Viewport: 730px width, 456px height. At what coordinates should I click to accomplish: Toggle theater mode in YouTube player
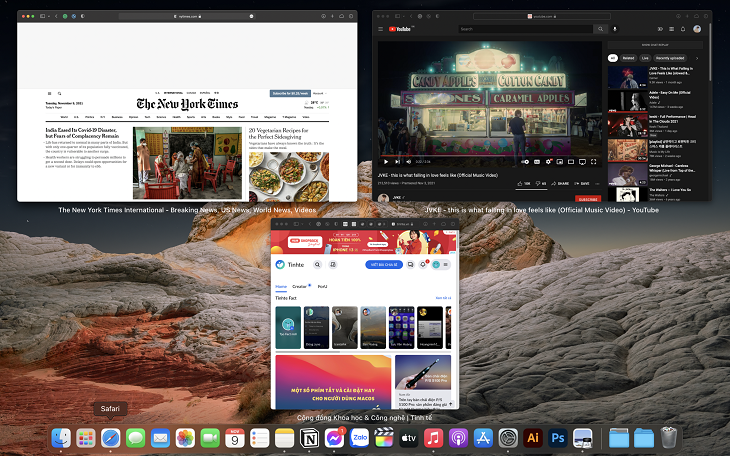point(571,162)
